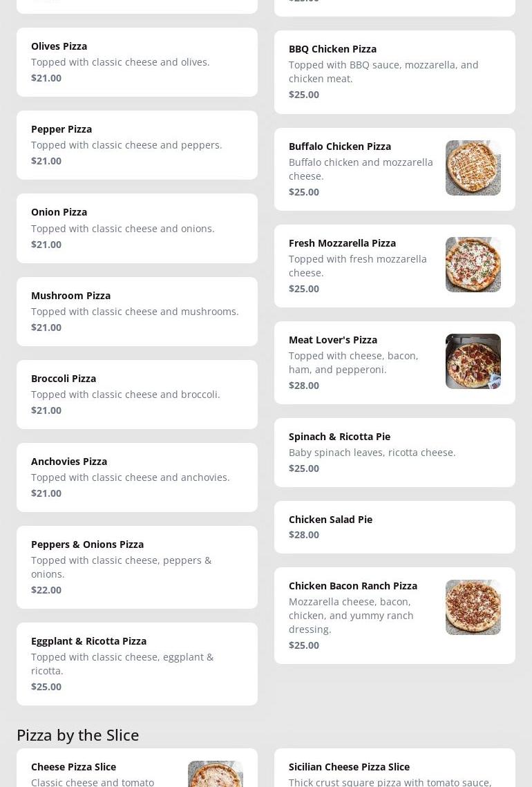Pick the Broccoli Pizza card
The height and width of the screenshot is (787, 532).
click(x=137, y=395)
